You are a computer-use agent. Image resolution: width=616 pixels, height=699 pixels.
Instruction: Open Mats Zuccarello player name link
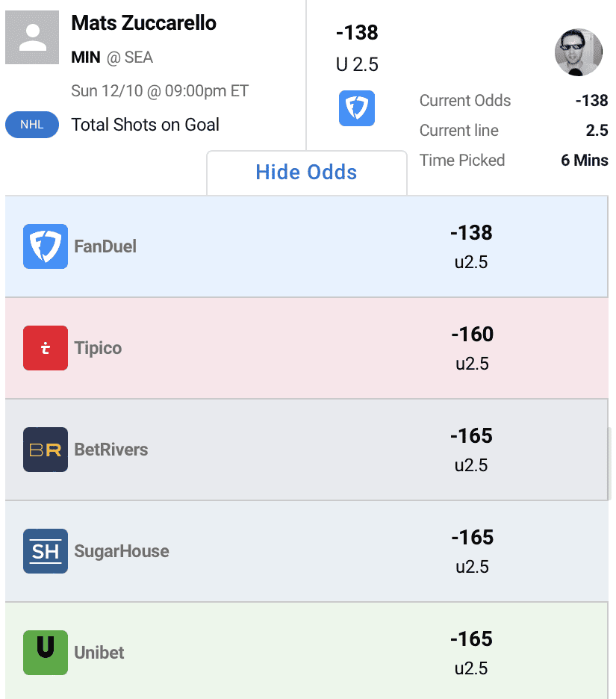point(144,23)
